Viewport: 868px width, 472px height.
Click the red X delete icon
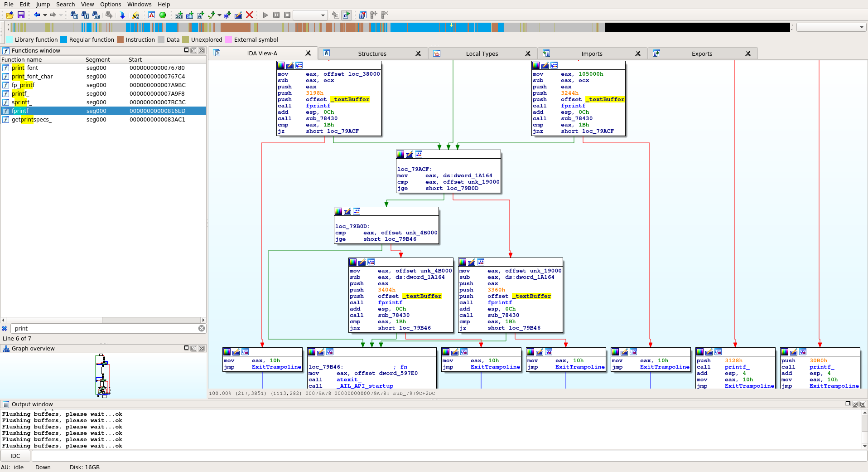pos(249,15)
